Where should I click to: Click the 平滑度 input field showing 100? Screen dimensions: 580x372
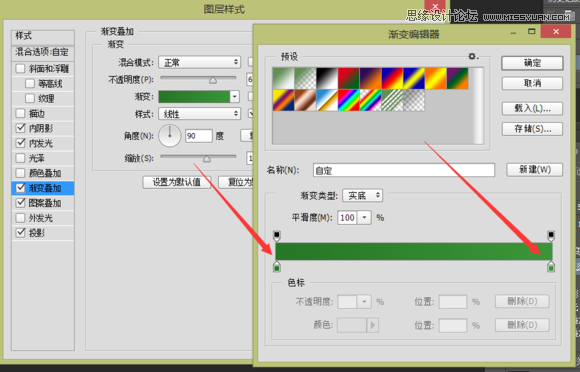[x=348, y=217]
